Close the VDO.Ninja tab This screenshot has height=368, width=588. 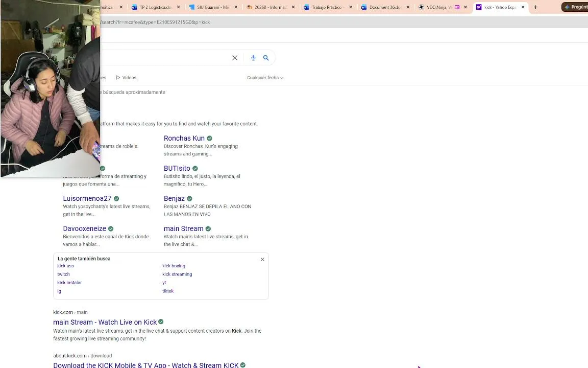pos(465,7)
